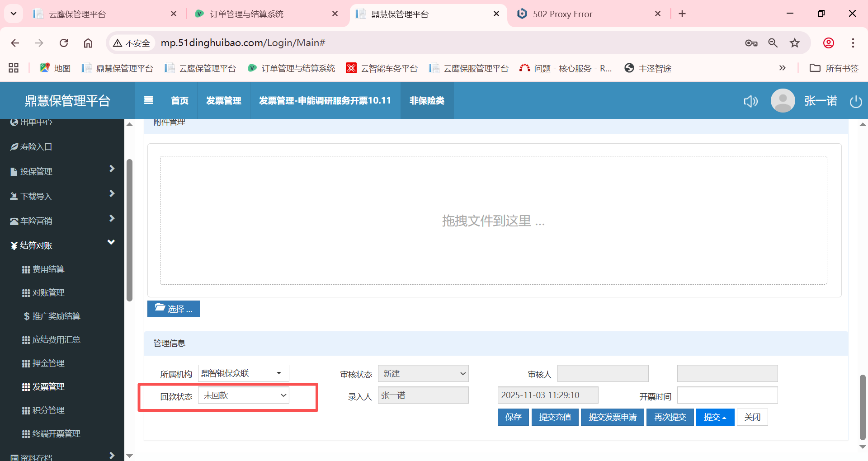Open the Chrome profile icon
Viewport: 868px width, 461px height.
click(829, 43)
